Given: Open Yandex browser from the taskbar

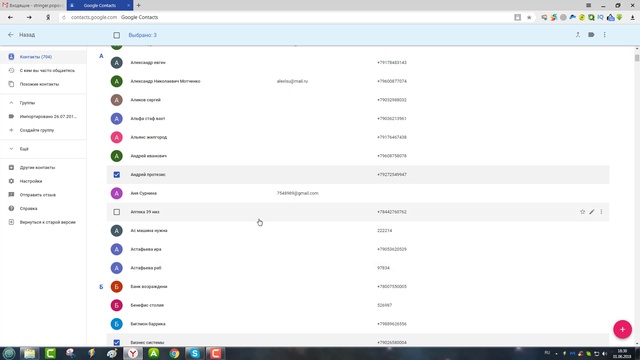Looking at the screenshot, I should pos(133,353).
